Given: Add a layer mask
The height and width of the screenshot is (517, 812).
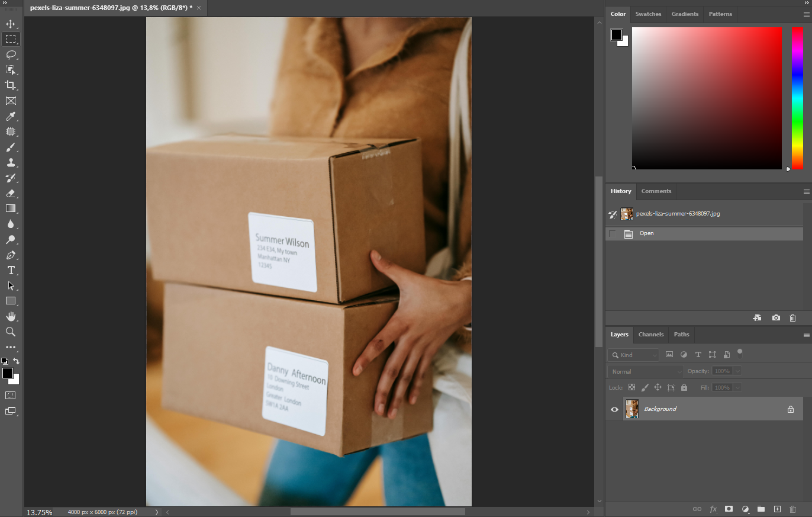Looking at the screenshot, I should (729, 509).
